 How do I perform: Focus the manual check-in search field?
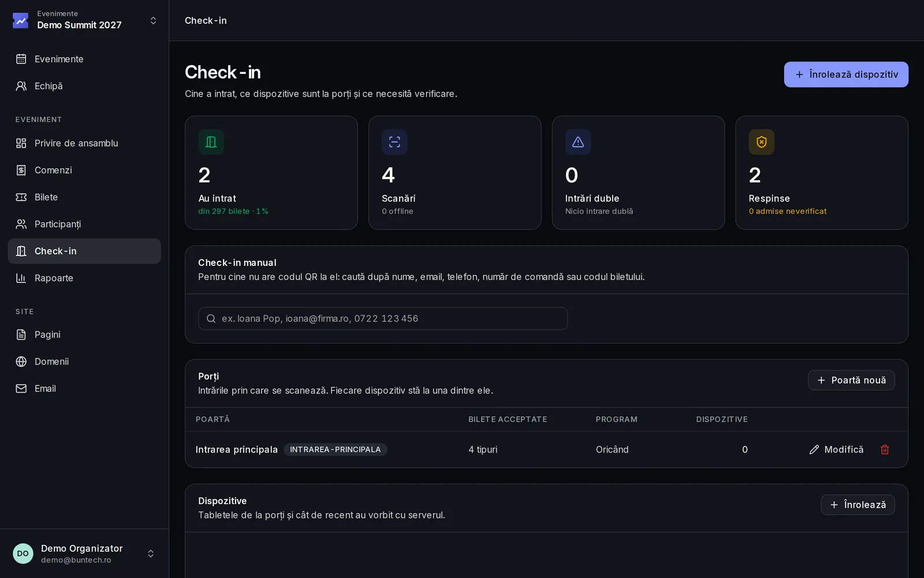click(383, 318)
